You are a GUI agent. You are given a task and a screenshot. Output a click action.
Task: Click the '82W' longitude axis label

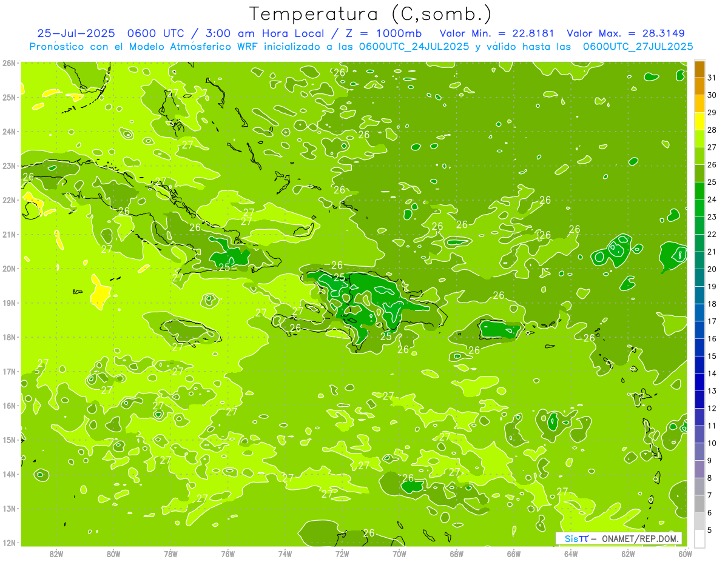click(56, 554)
